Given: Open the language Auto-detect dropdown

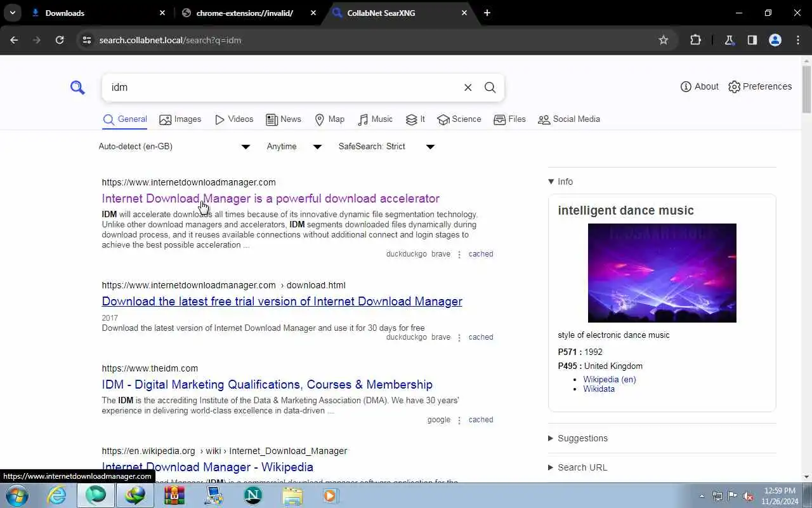Looking at the screenshot, I should [x=174, y=147].
